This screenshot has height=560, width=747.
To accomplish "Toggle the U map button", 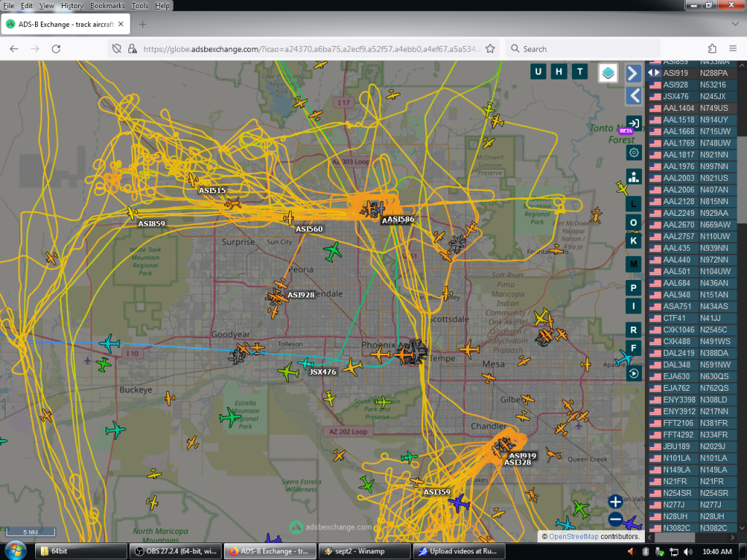I will (538, 72).
